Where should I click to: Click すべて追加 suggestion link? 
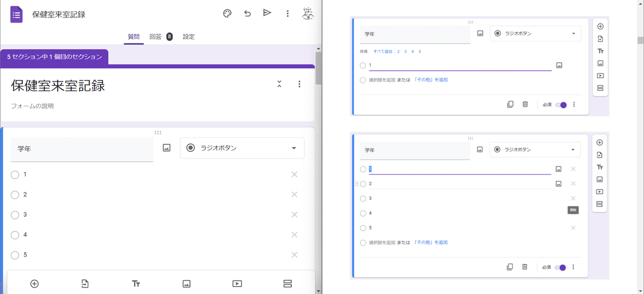[383, 52]
